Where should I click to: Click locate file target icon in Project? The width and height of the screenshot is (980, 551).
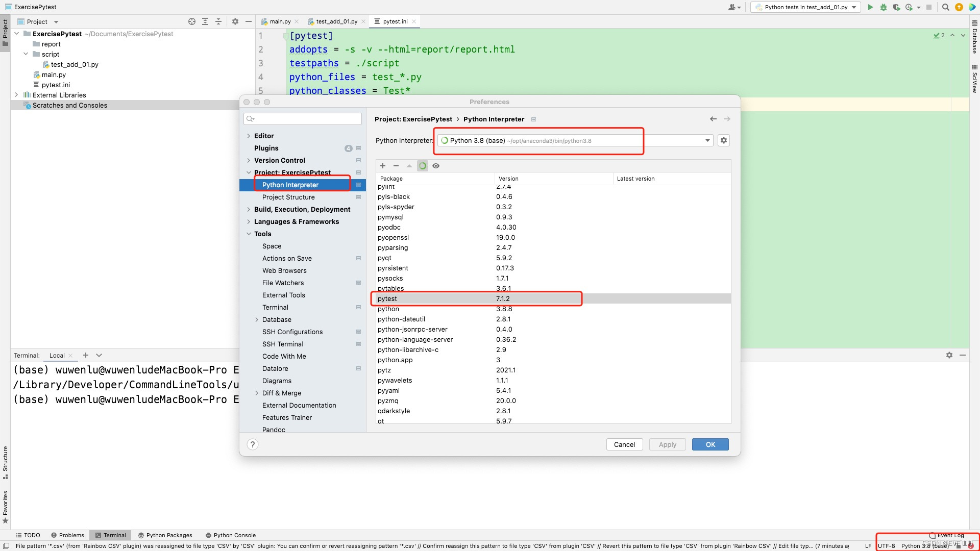pyautogui.click(x=192, y=21)
